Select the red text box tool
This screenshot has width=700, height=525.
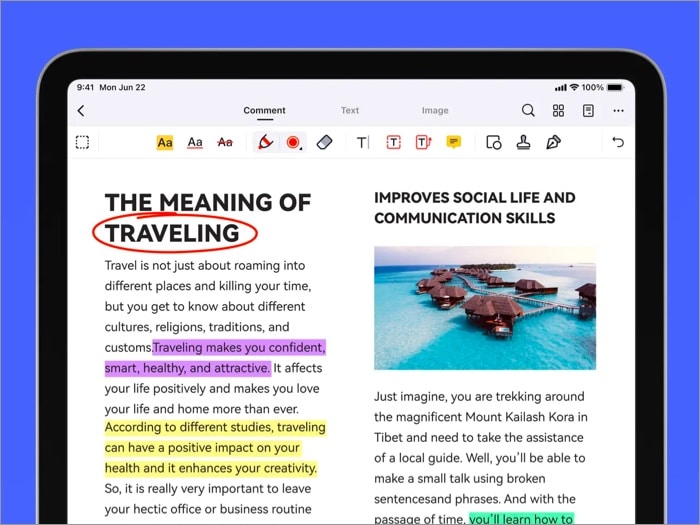click(x=393, y=143)
